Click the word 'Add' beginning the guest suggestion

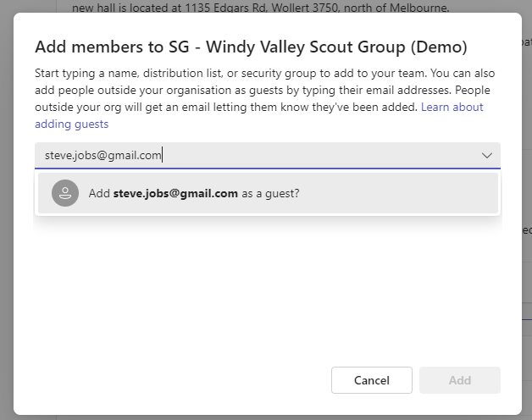coord(99,193)
